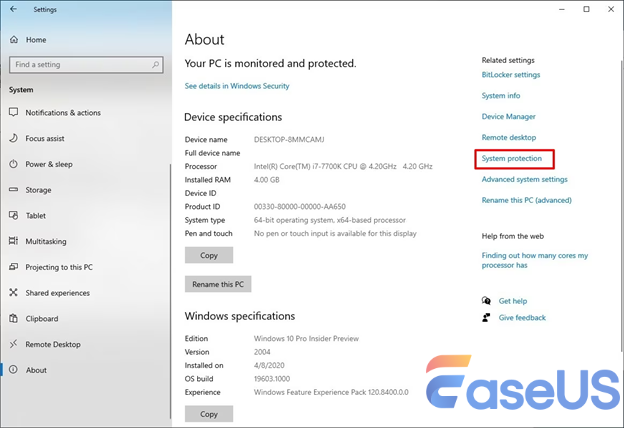Click the Tablet icon
Viewport: 624px width, 428px height.
[x=14, y=215]
